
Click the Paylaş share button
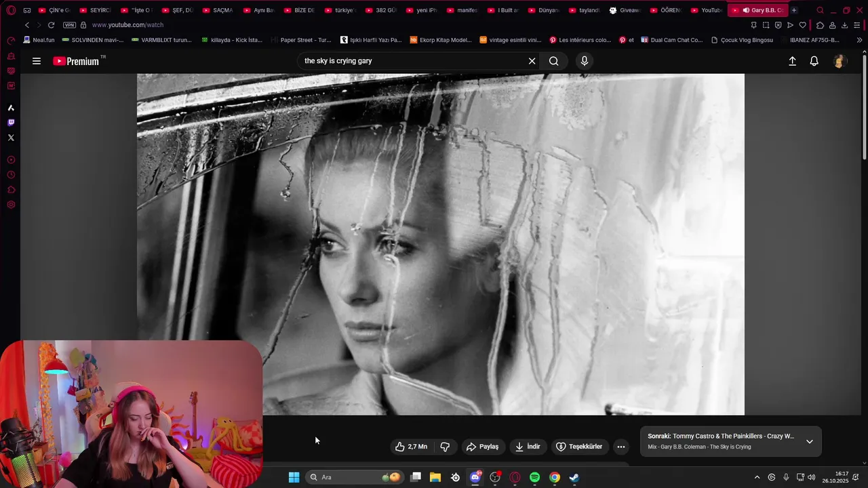coord(482,447)
